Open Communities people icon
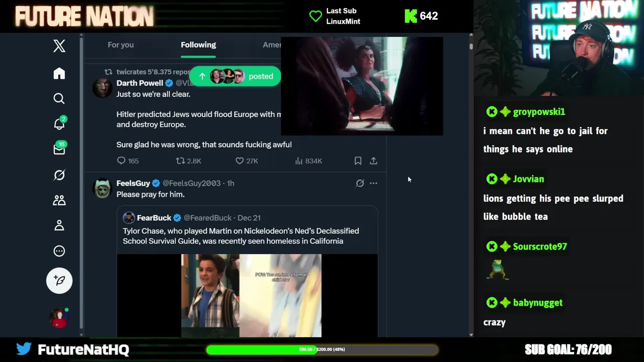 [x=59, y=200]
